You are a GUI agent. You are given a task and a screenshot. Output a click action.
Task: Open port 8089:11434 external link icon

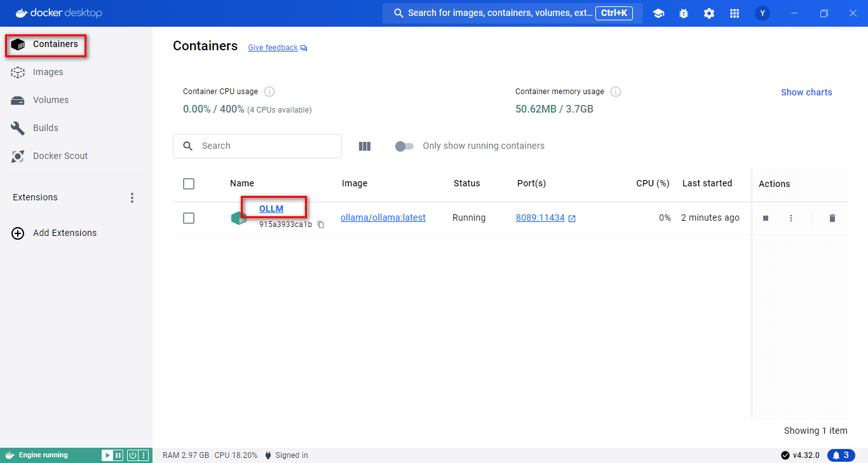pos(572,218)
